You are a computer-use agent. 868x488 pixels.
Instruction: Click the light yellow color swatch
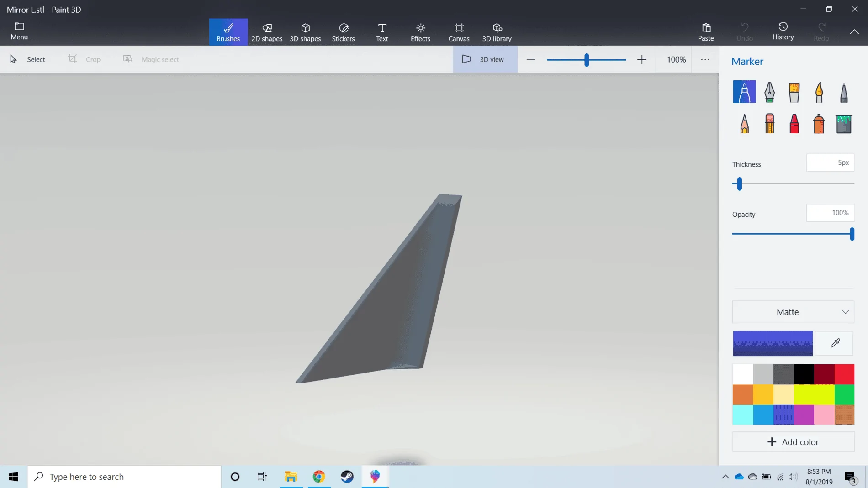[783, 394]
